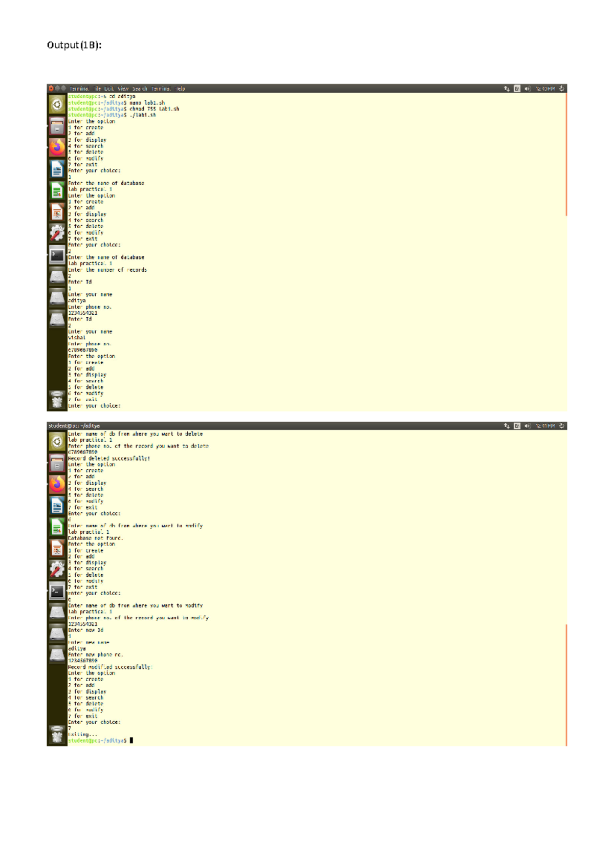Open the File menu in the terminal menu bar

pos(97,89)
